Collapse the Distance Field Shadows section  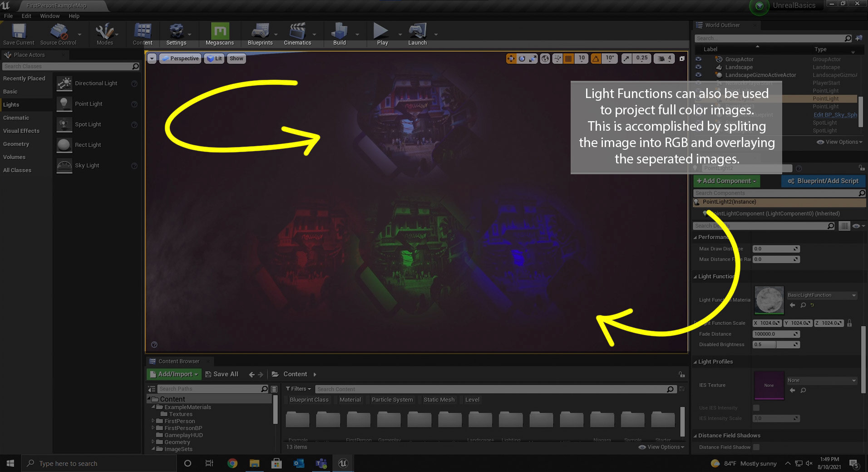[695, 436]
